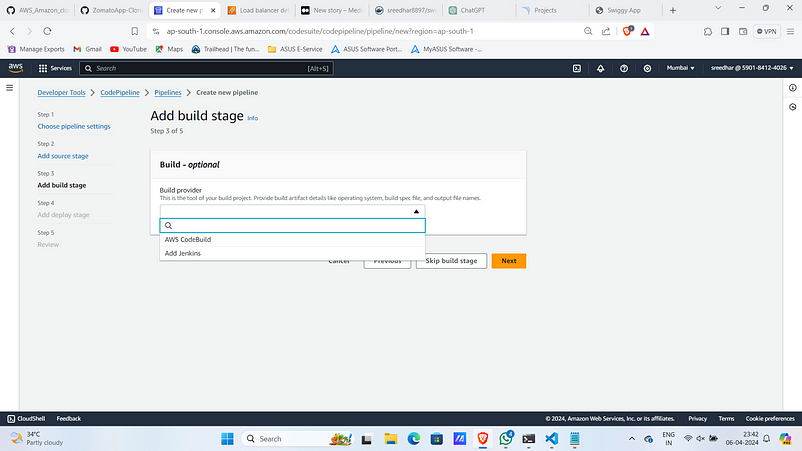Screen dimensions: 802x451
Task: Launch CloudShell from top navigation icon
Action: [x=576, y=68]
